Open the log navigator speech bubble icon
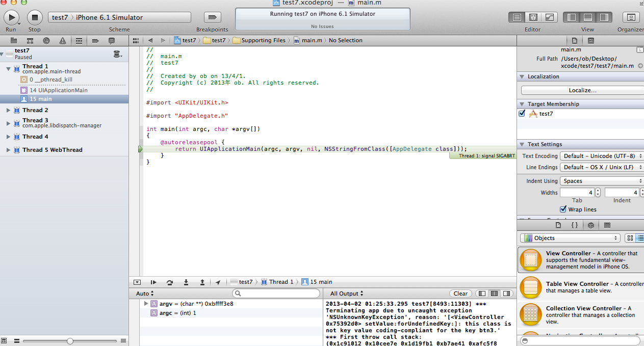Image resolution: width=644 pixels, height=346 pixels. (x=111, y=40)
